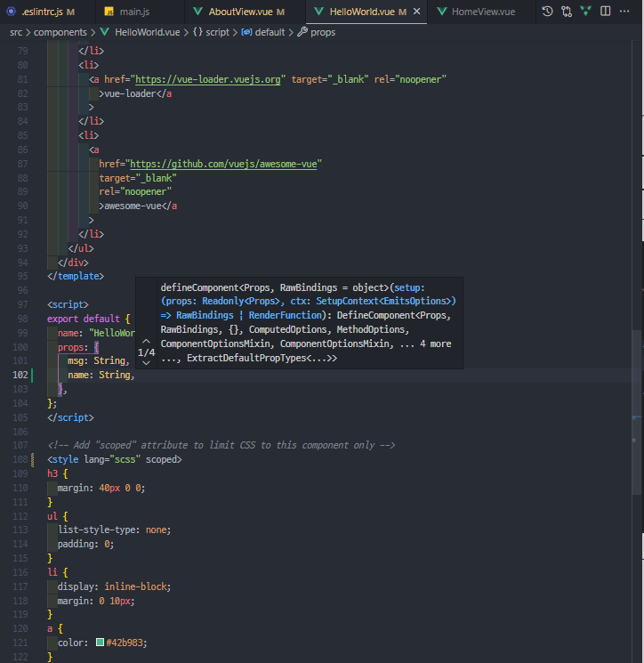Image resolution: width=644 pixels, height=663 pixels.
Task: Open the script breadcrumb symbol list
Action: [x=217, y=32]
